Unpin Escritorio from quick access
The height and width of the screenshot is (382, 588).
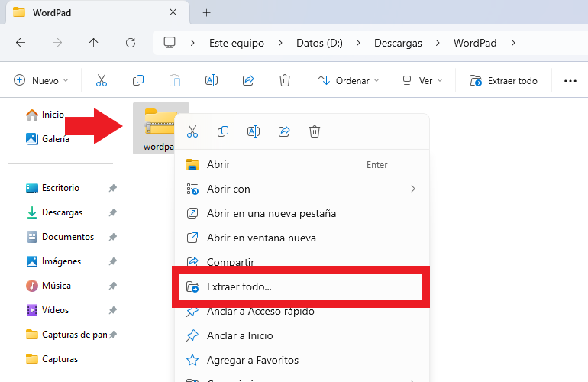(112, 188)
